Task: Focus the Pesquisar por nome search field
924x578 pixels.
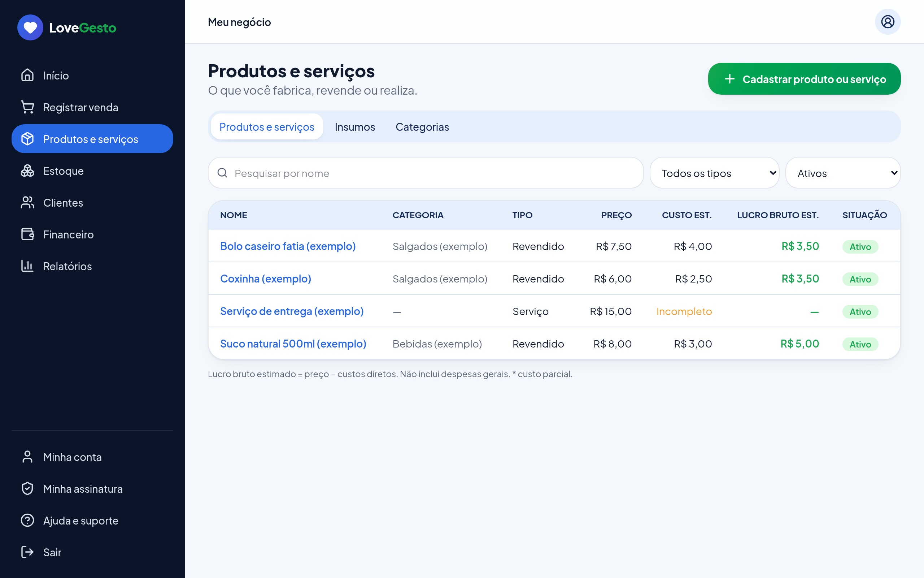Action: pyautogui.click(x=426, y=173)
